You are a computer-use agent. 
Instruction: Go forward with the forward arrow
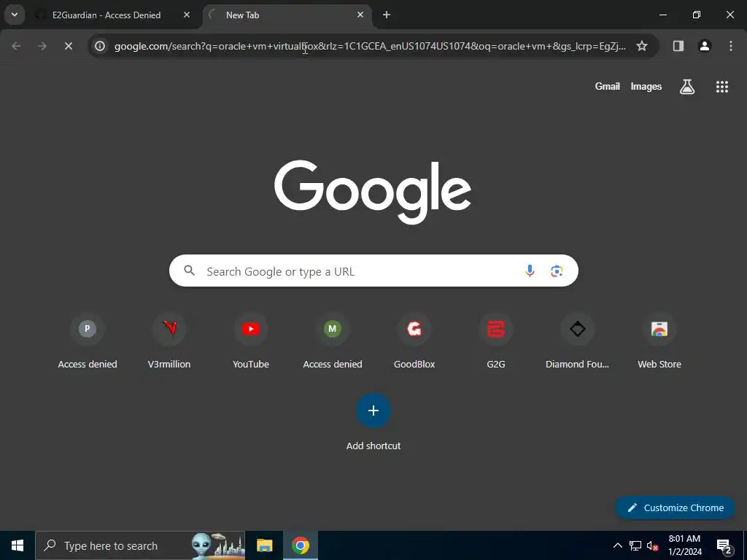point(42,46)
